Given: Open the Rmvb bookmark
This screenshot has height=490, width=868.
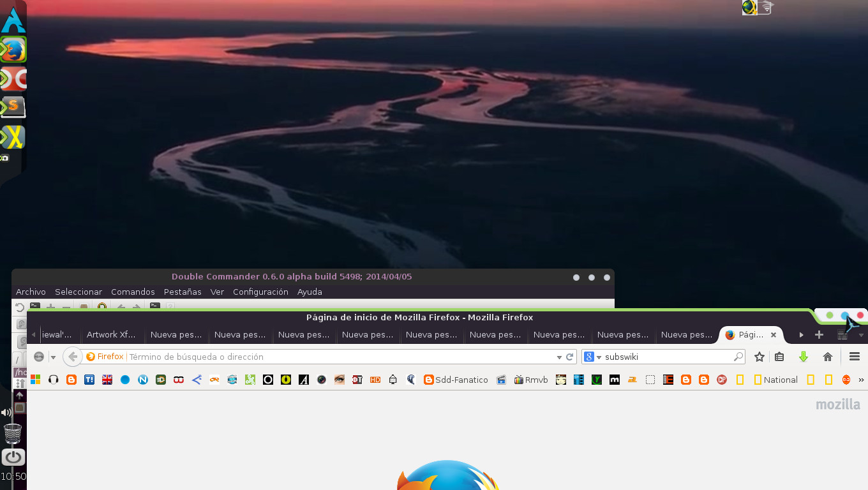Looking at the screenshot, I should [531, 380].
